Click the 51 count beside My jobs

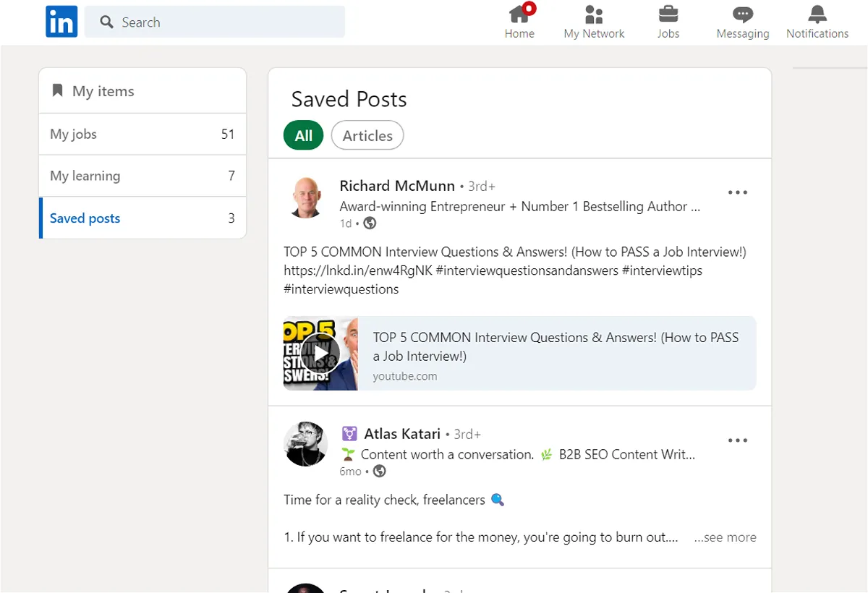tap(228, 134)
